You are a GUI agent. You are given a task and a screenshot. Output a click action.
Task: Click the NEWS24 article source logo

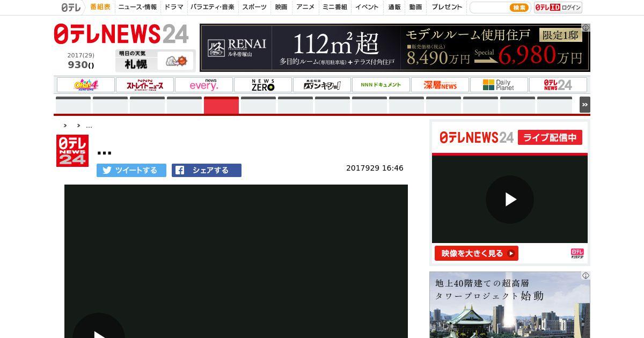72,151
